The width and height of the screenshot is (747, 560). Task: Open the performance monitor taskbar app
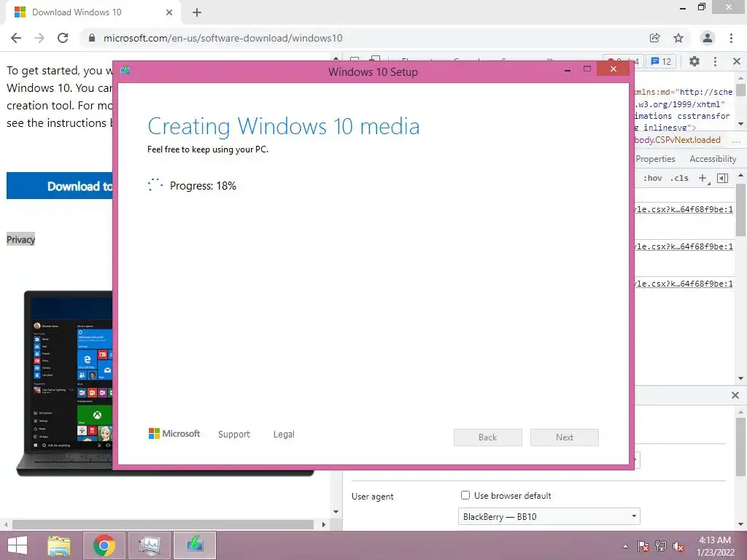coord(150,545)
